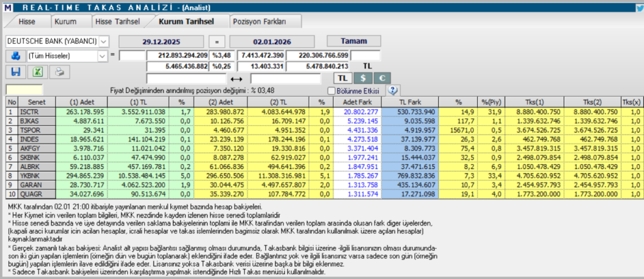
Task: Switch currency to dollar
Action: pyautogui.click(x=363, y=78)
